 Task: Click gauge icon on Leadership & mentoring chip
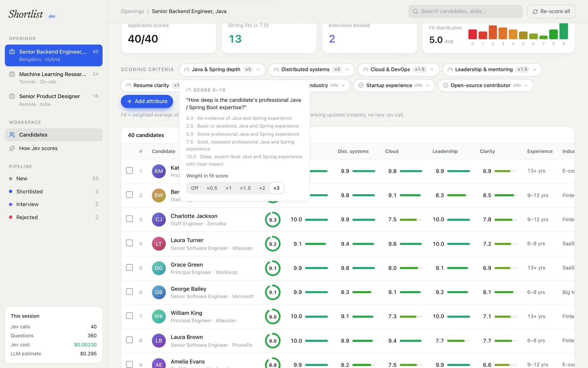click(x=450, y=70)
